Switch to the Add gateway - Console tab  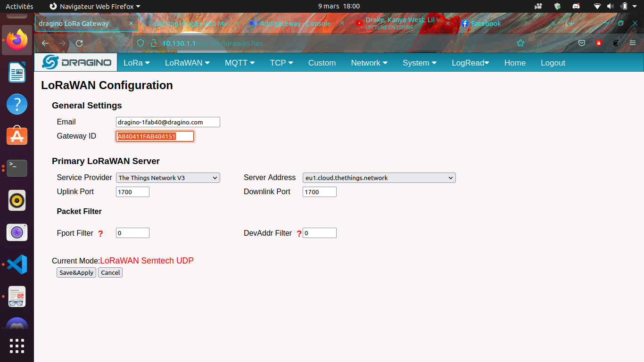click(296, 23)
